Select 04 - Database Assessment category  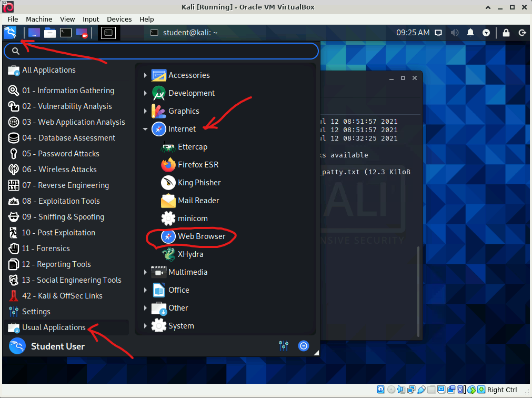[66, 138]
